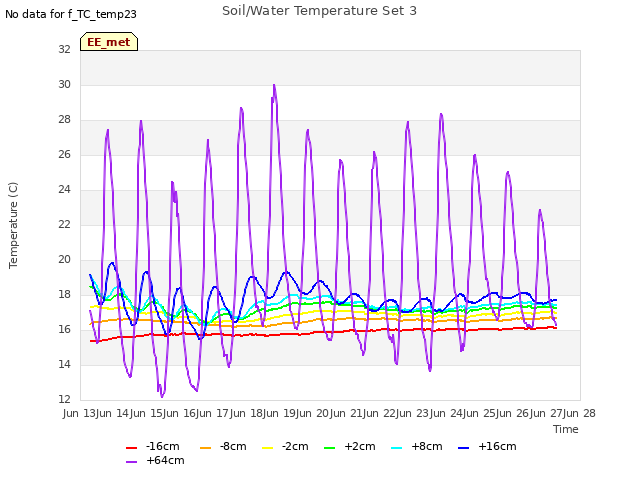Image resolution: width=640 pixels, height=480 pixels.
Task: Click the y-axis tick label 12
Action: pyautogui.click(x=64, y=399)
